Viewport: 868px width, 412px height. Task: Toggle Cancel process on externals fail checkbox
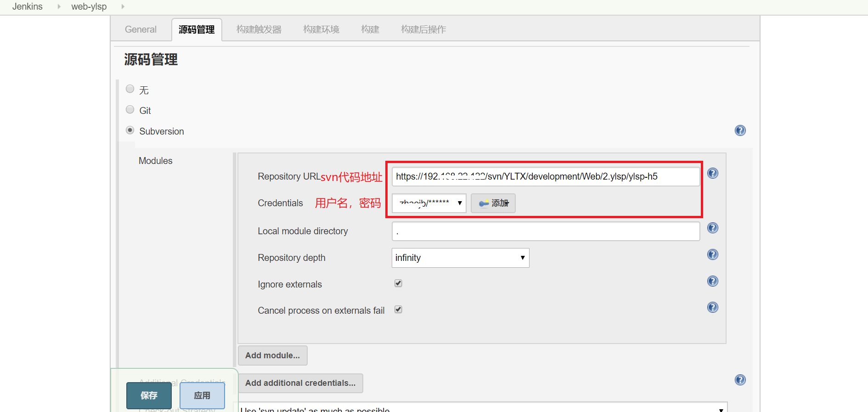coord(398,309)
